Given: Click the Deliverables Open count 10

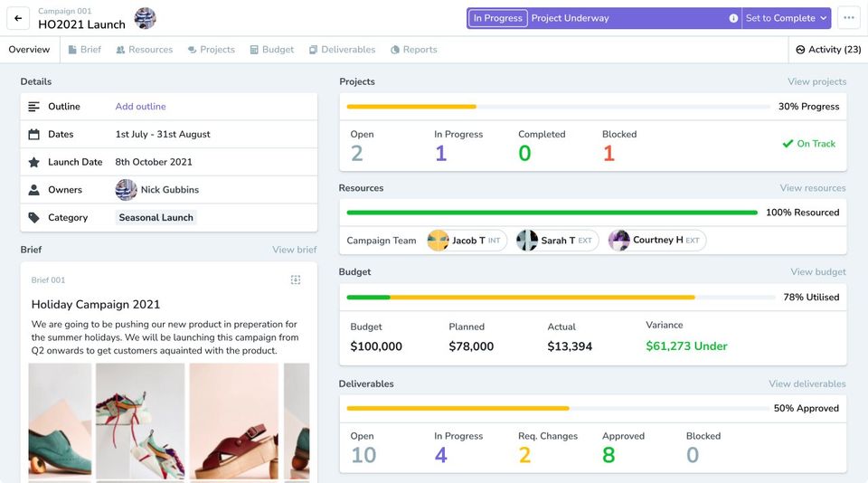Looking at the screenshot, I should tap(363, 455).
